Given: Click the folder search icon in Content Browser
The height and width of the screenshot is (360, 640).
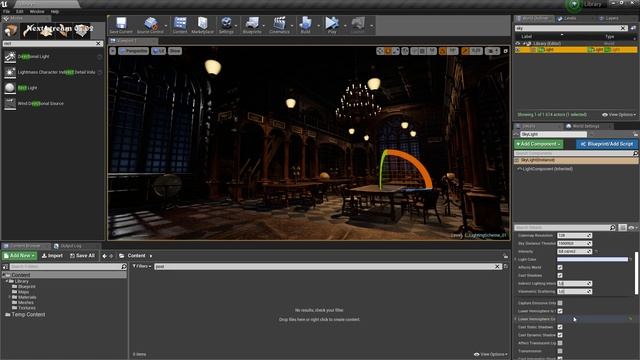Looking at the screenshot, I should [124, 267].
